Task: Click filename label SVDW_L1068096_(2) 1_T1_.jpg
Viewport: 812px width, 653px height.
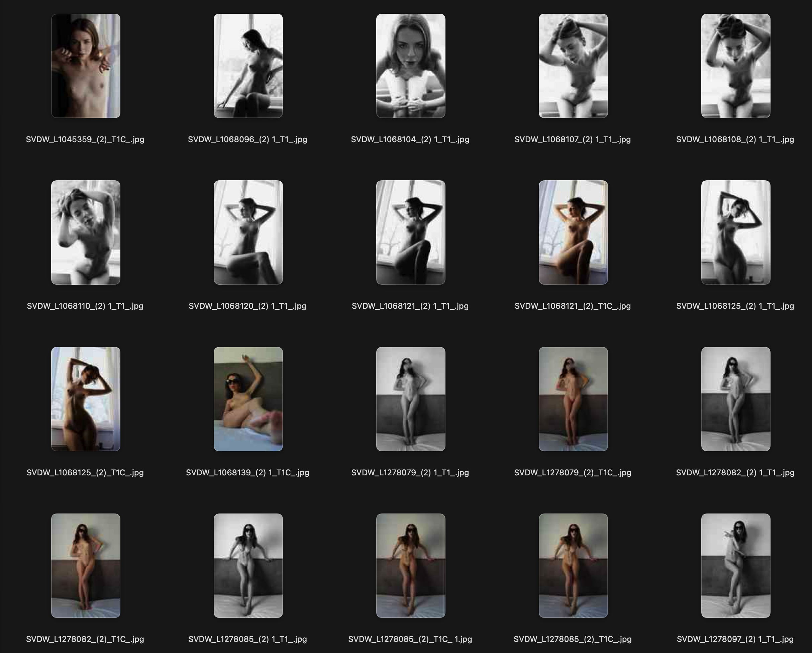Action: point(247,139)
